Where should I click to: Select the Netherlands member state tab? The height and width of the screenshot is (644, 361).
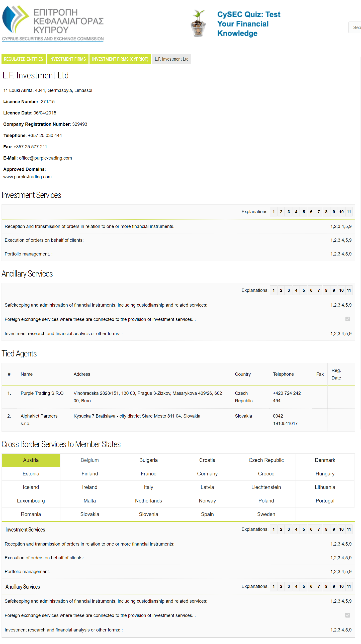click(x=148, y=501)
